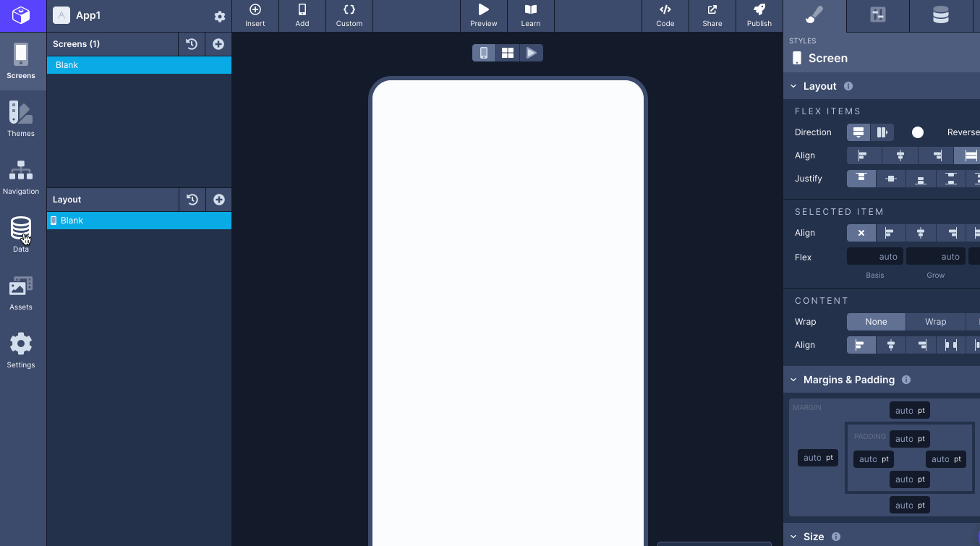Launch the app Preview
This screenshot has width=980, height=546.
(483, 14)
